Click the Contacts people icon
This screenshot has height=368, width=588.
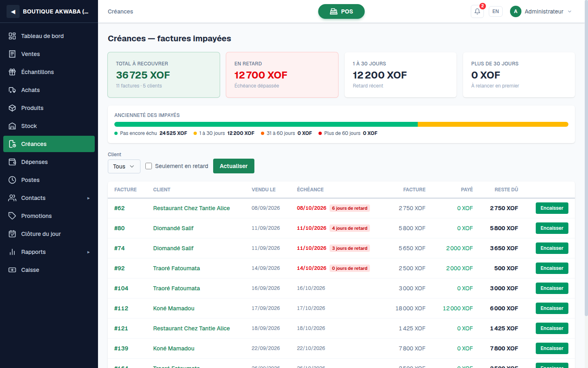click(12, 198)
